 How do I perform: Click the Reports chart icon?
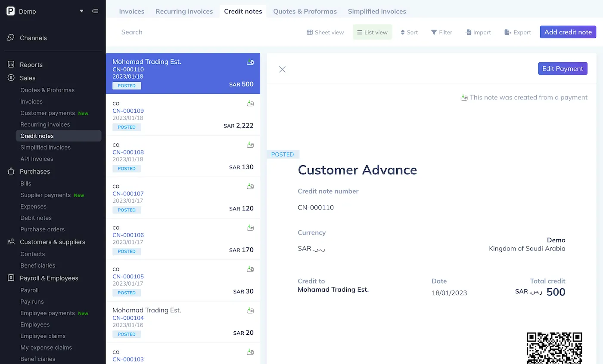[x=11, y=65]
